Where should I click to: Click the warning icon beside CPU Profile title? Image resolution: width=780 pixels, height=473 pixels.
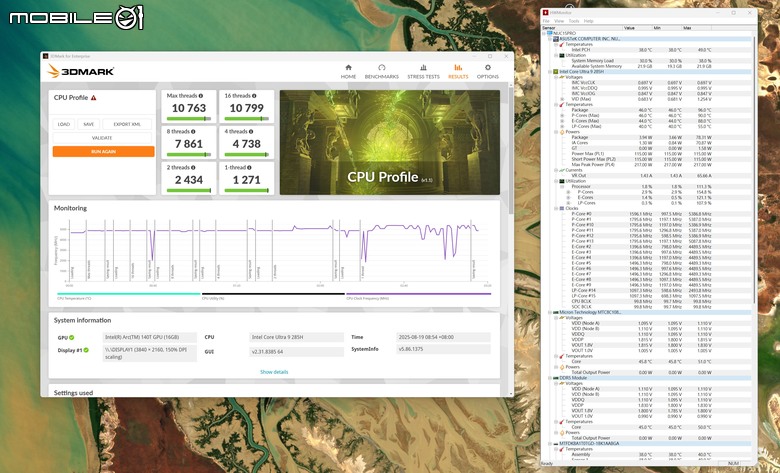pyautogui.click(x=94, y=97)
